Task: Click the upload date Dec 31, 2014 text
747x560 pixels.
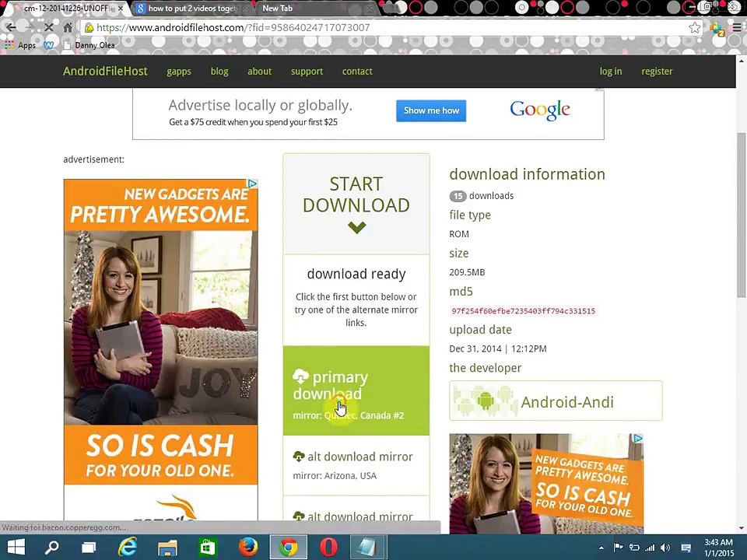Action: 498,349
